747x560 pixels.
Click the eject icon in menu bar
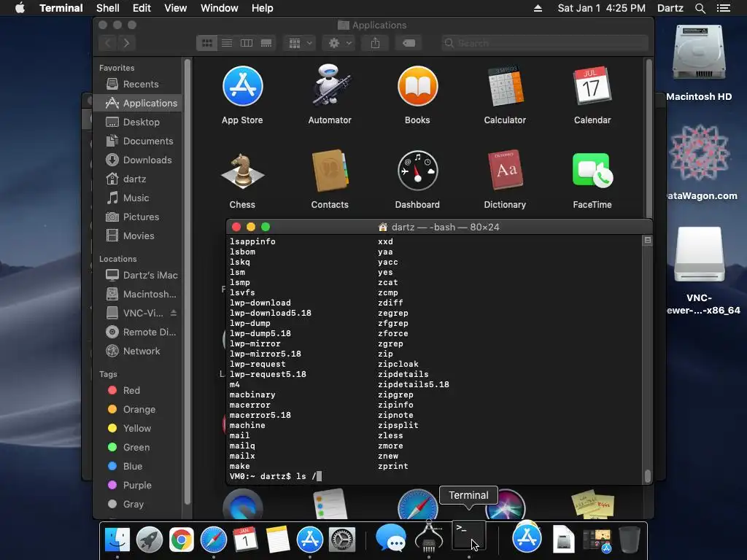(x=538, y=8)
